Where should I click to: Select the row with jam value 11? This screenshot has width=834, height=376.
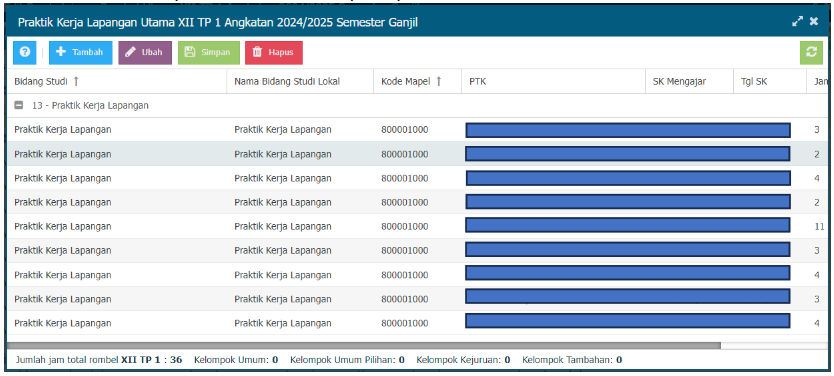[x=418, y=227]
